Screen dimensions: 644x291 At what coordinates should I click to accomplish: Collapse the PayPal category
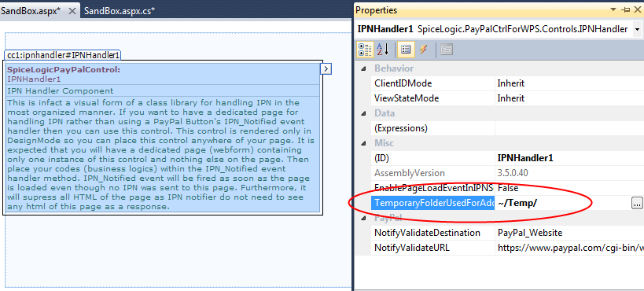(363, 218)
